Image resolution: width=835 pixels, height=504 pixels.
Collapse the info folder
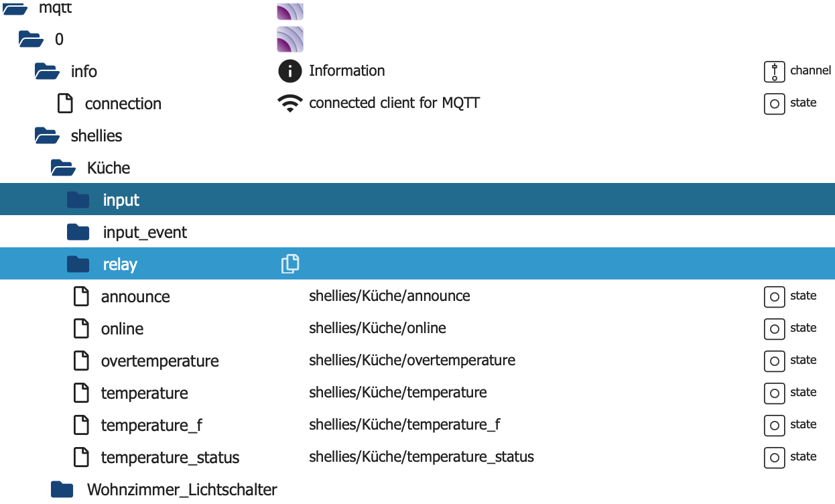click(47, 72)
